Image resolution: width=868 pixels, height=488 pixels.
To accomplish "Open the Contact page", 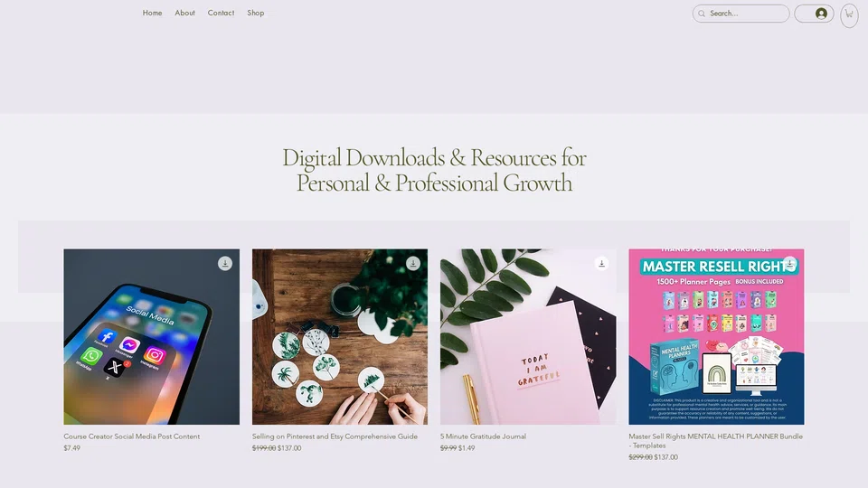I will (x=221, y=13).
